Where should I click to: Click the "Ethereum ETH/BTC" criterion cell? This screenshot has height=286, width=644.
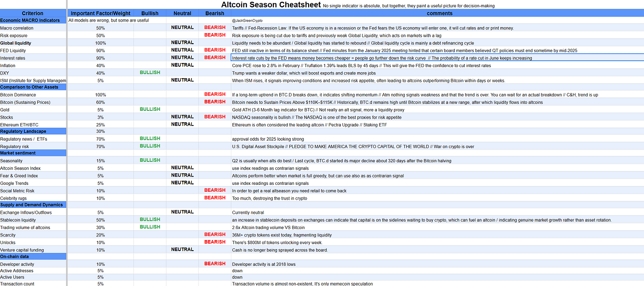[33, 125]
